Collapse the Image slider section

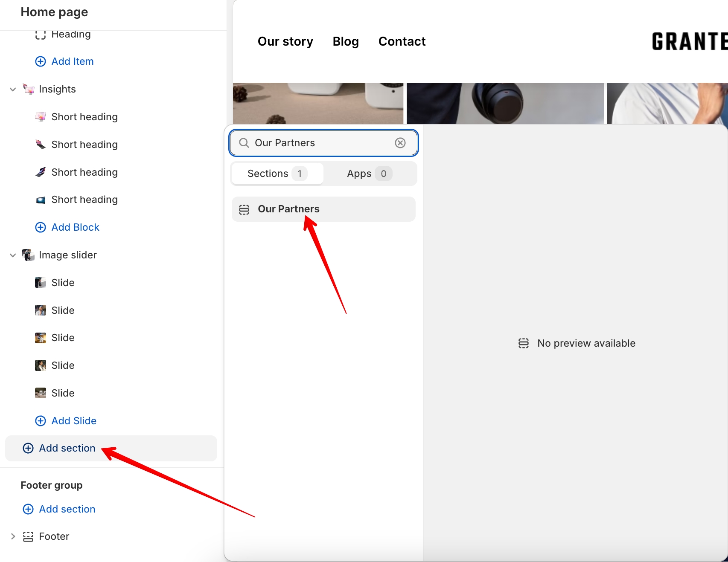point(13,255)
